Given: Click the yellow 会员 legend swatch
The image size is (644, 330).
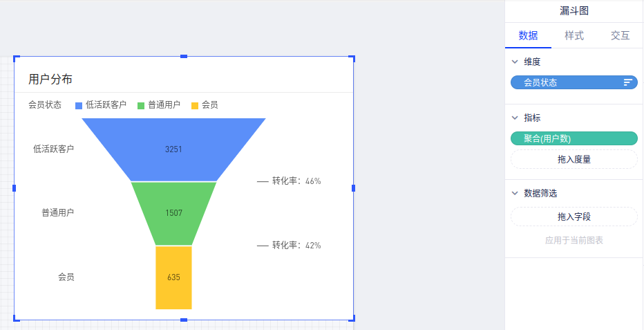Looking at the screenshot, I should pyautogui.click(x=195, y=106).
